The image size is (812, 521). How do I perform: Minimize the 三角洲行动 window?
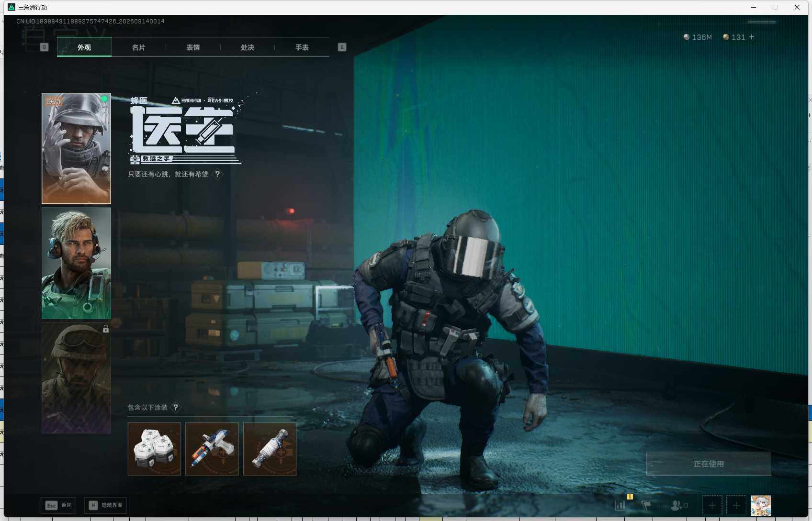click(x=754, y=7)
